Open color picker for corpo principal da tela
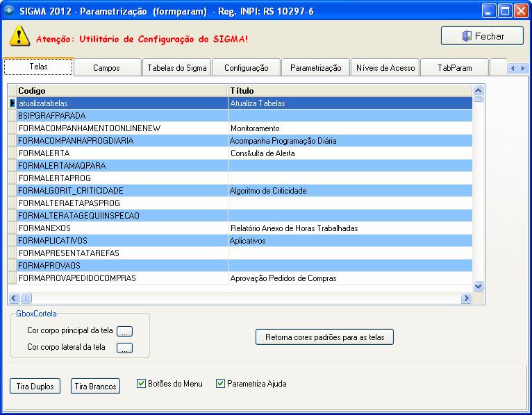Image resolution: width=532 pixels, height=415 pixels. click(124, 331)
